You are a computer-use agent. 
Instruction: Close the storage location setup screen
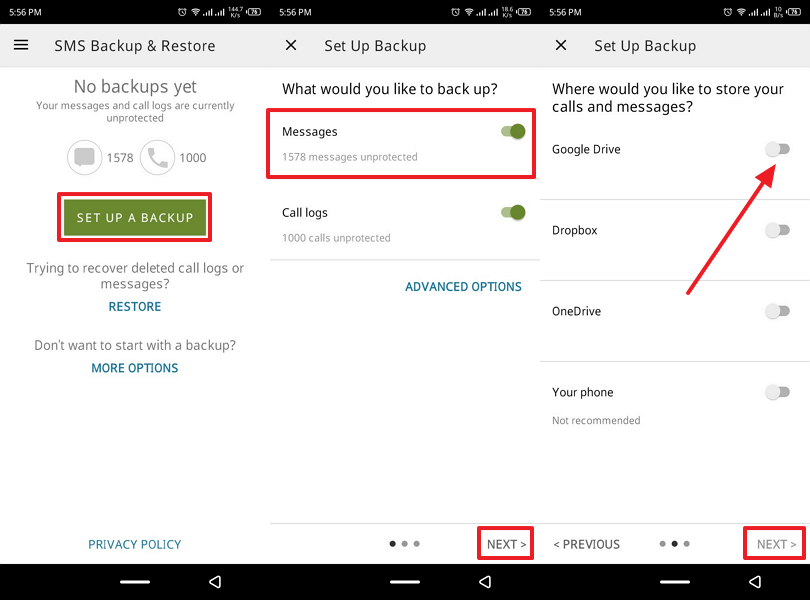click(x=561, y=46)
